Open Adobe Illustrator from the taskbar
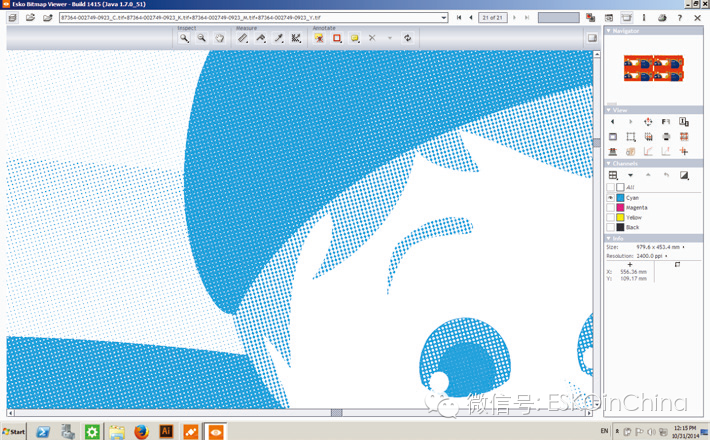This screenshot has height=440, width=710. coord(166,432)
